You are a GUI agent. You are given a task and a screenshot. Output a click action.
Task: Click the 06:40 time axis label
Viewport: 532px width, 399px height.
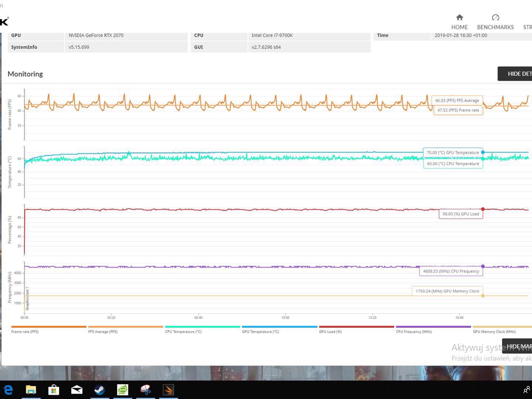198,318
